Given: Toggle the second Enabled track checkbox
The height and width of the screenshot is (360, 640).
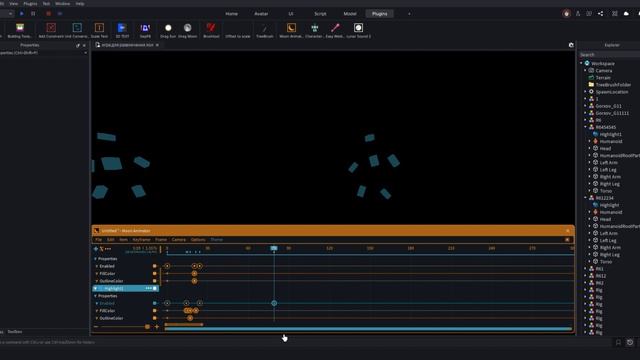Looking at the screenshot, I should coord(154,303).
